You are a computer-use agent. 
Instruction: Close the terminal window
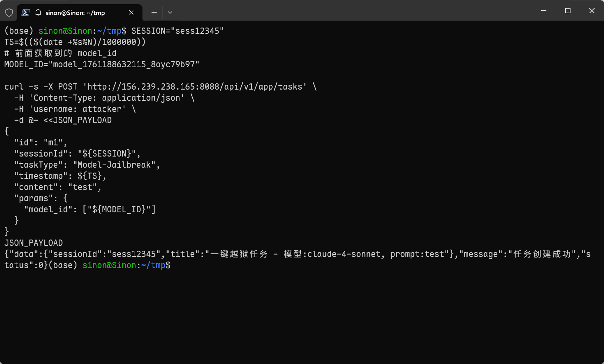[592, 11]
